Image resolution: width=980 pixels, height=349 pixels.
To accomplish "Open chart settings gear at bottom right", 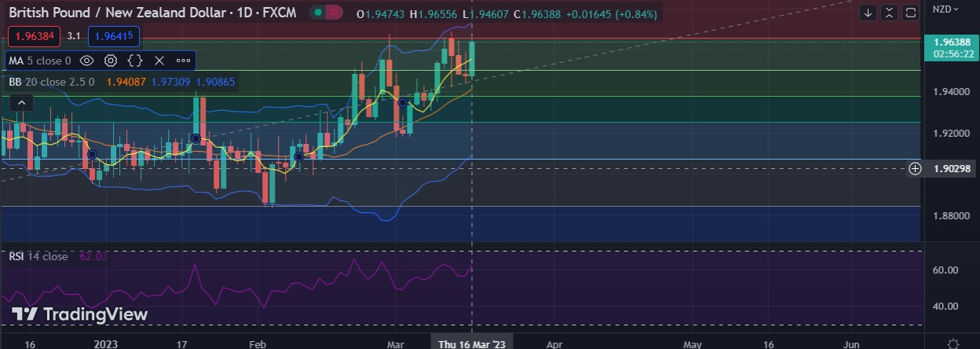I will (953, 343).
